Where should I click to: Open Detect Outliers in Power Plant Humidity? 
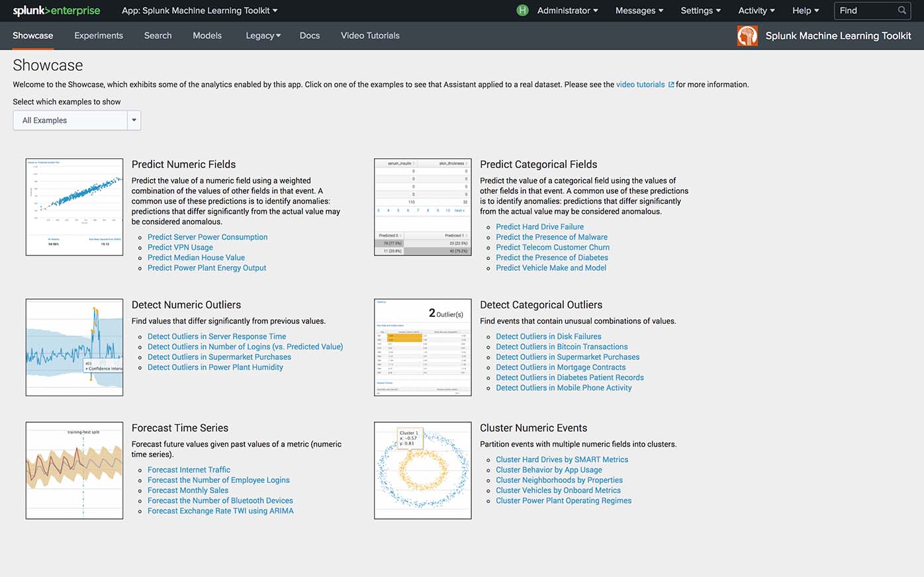pos(215,367)
